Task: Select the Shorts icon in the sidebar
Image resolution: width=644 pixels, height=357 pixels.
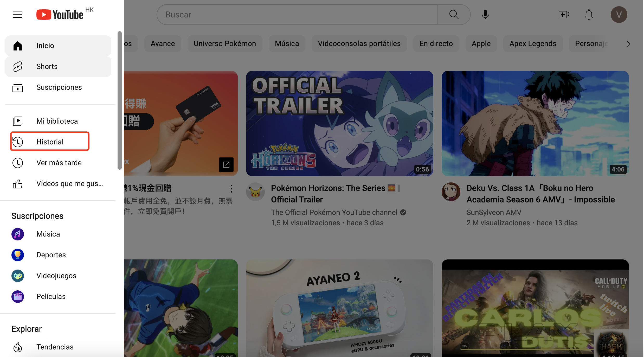Action: [17, 66]
